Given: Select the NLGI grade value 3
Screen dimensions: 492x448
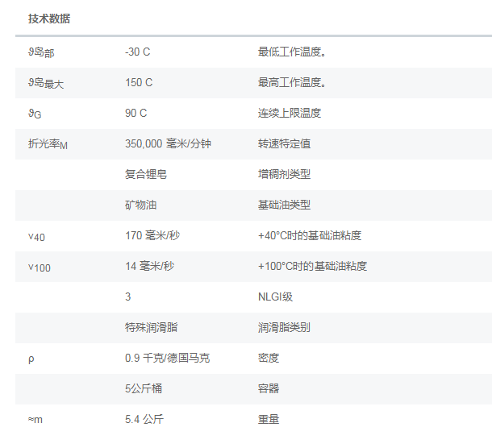Looking at the screenshot, I should (128, 297).
